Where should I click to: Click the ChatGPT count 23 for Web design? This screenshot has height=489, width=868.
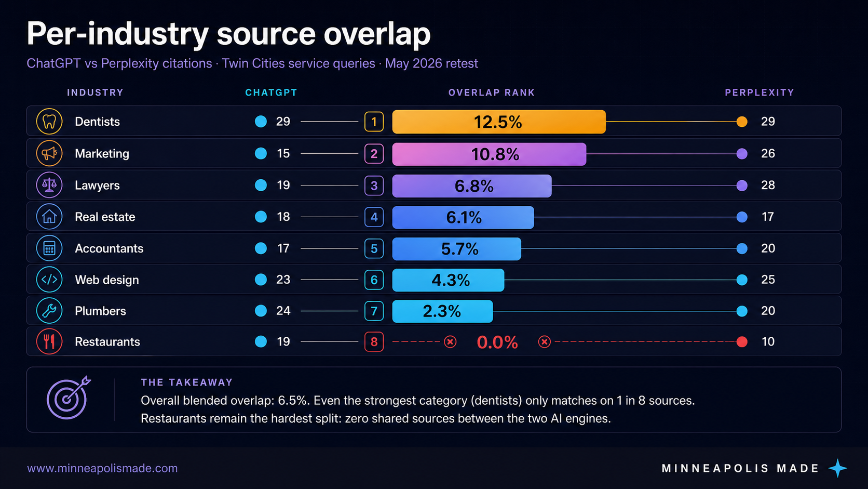tap(283, 280)
